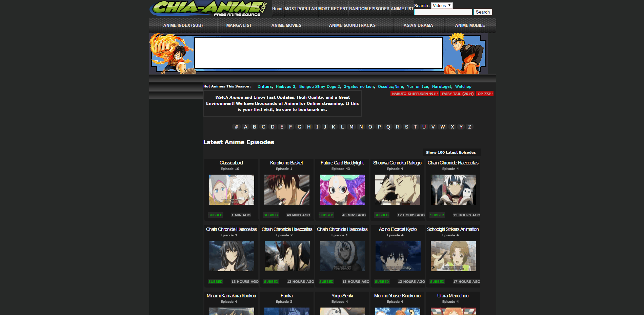Click the Random Episodes nav link
This screenshot has height=315, width=644.
pos(369,9)
